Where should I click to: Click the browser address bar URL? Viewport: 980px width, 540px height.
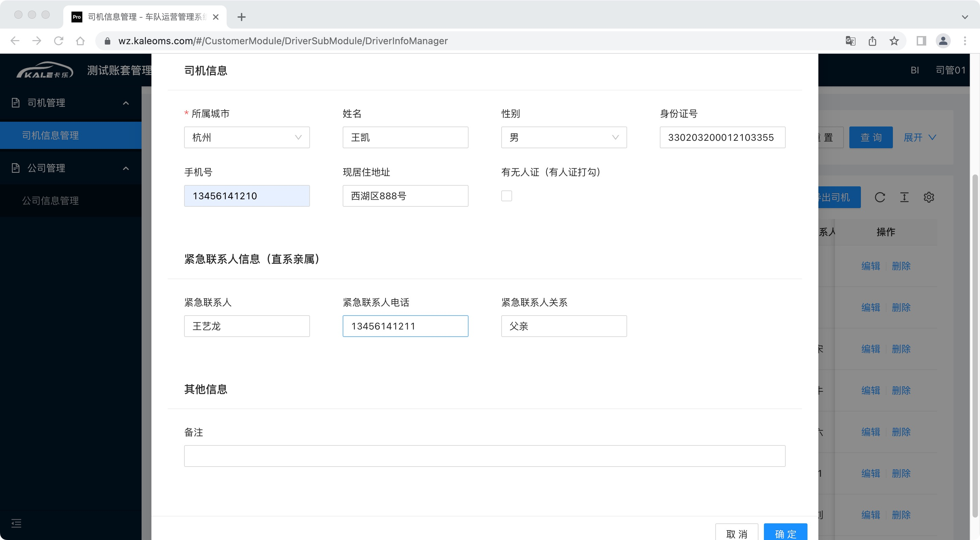pyautogui.click(x=283, y=41)
